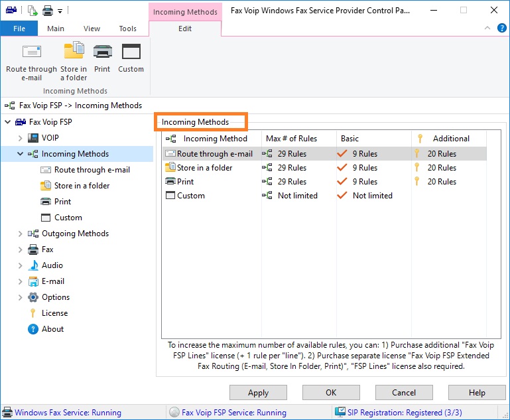Viewport: 510px width, 420px height.
Task: Click the OK button
Action: tap(331, 393)
